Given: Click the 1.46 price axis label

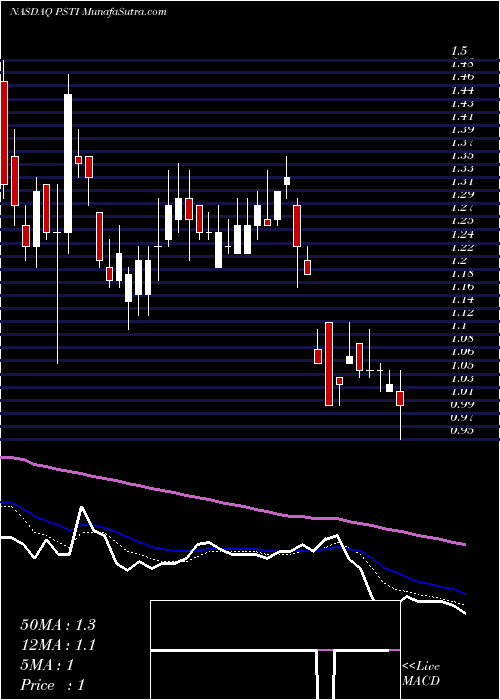Looking at the screenshot, I should tap(463, 77).
